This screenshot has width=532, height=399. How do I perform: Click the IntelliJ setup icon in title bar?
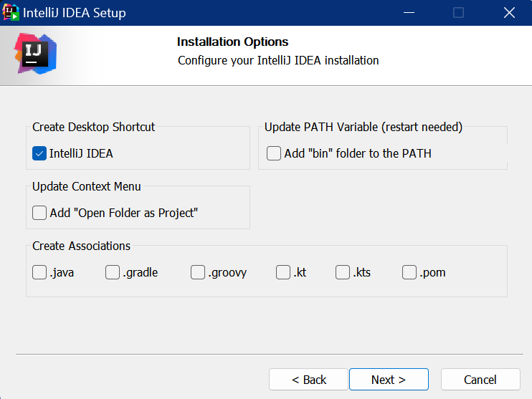click(11, 13)
